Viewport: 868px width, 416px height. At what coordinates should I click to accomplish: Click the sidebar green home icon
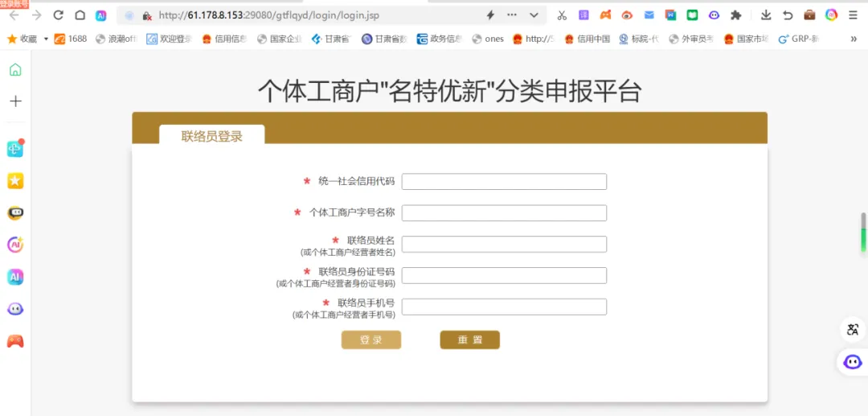(x=15, y=69)
